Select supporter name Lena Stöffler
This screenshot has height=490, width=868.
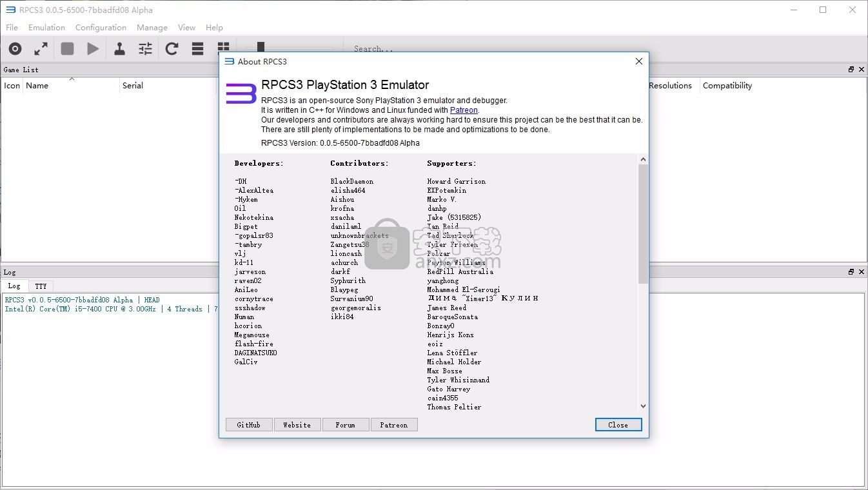pos(453,353)
